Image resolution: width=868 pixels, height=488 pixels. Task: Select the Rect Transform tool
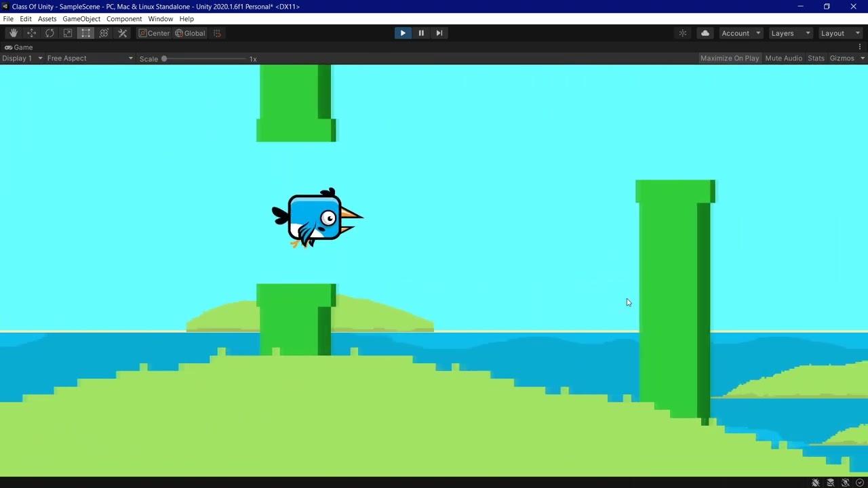(x=86, y=33)
